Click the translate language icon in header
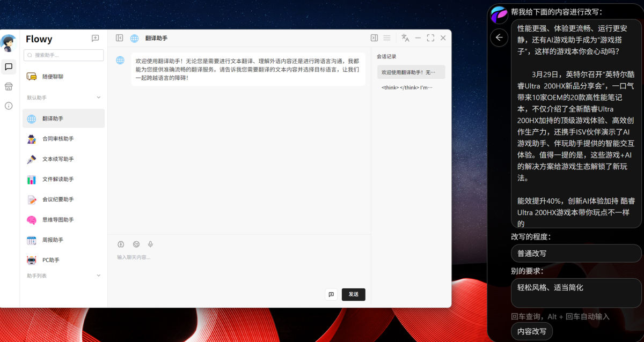 [405, 38]
